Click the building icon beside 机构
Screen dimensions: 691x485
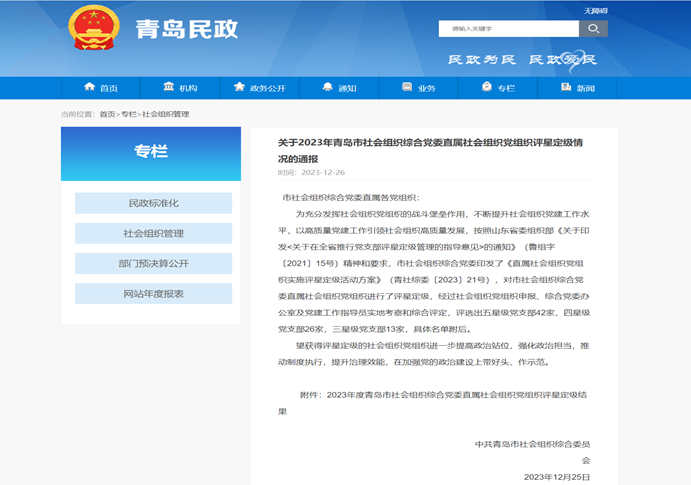tap(169, 87)
